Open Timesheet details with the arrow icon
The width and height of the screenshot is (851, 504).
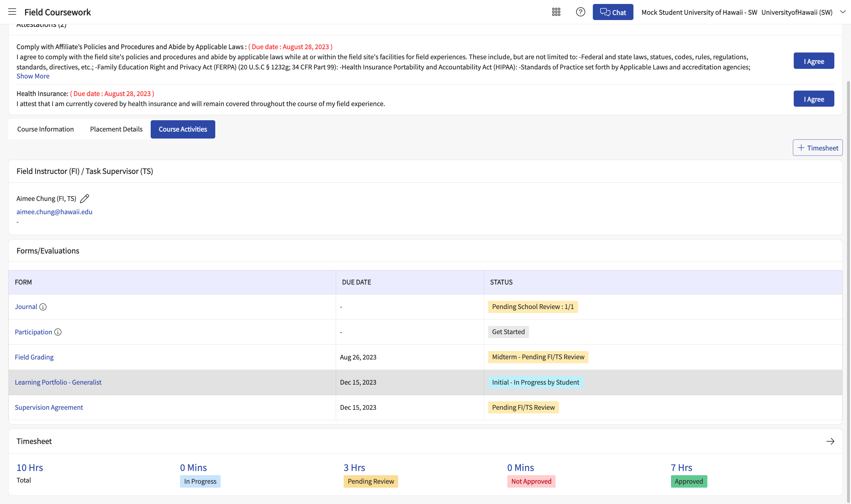tap(830, 441)
